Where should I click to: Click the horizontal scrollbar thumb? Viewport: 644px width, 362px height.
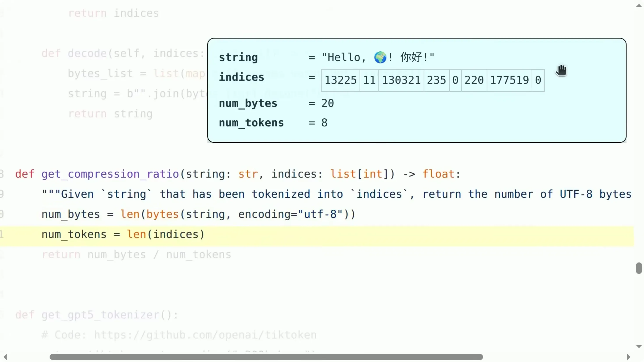tap(266, 357)
